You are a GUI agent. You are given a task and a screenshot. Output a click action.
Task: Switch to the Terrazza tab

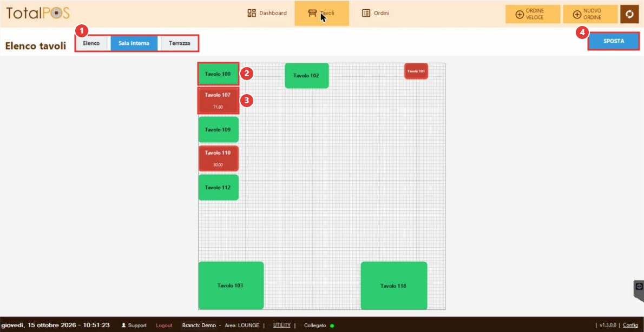[180, 43]
